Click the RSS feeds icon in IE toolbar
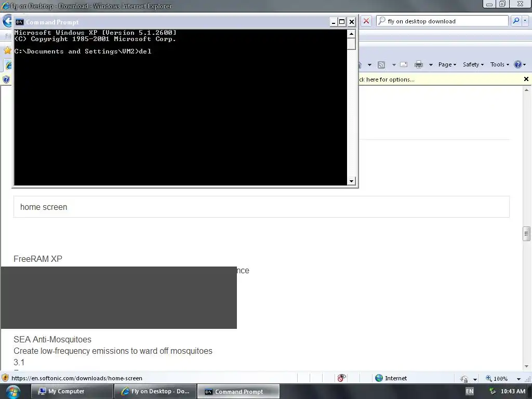This screenshot has width=532, height=399. click(381, 65)
